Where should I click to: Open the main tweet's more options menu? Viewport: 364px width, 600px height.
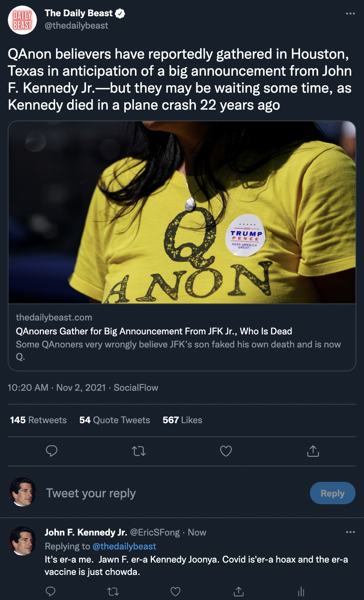pos(350,14)
